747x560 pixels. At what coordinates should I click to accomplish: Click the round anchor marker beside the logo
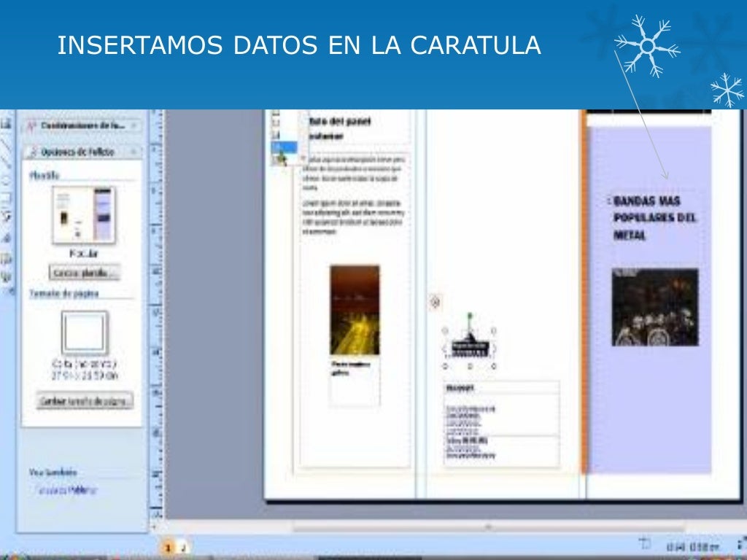435,302
